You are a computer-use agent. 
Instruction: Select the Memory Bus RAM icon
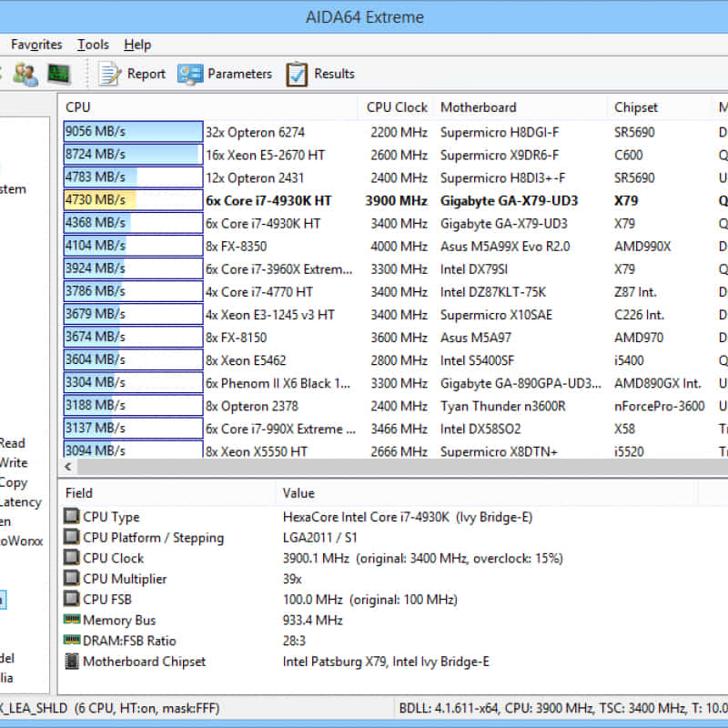pyautogui.click(x=72, y=620)
